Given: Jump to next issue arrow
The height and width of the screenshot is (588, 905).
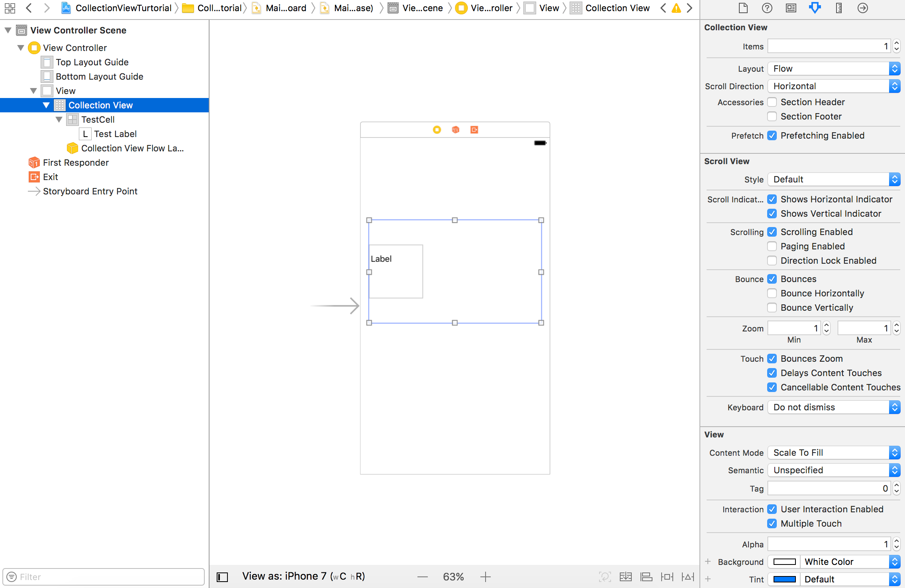Looking at the screenshot, I should coord(690,8).
